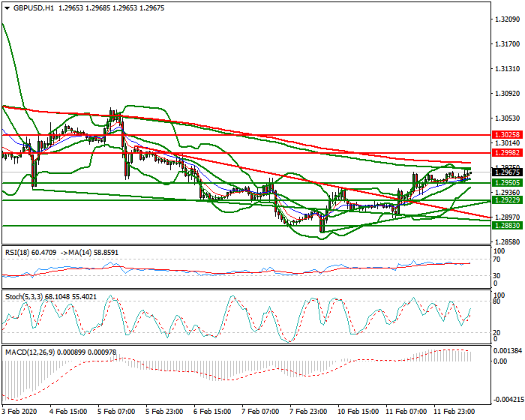Select the 1.30258 red price level label
This screenshot has width=525, height=420.
[507, 135]
